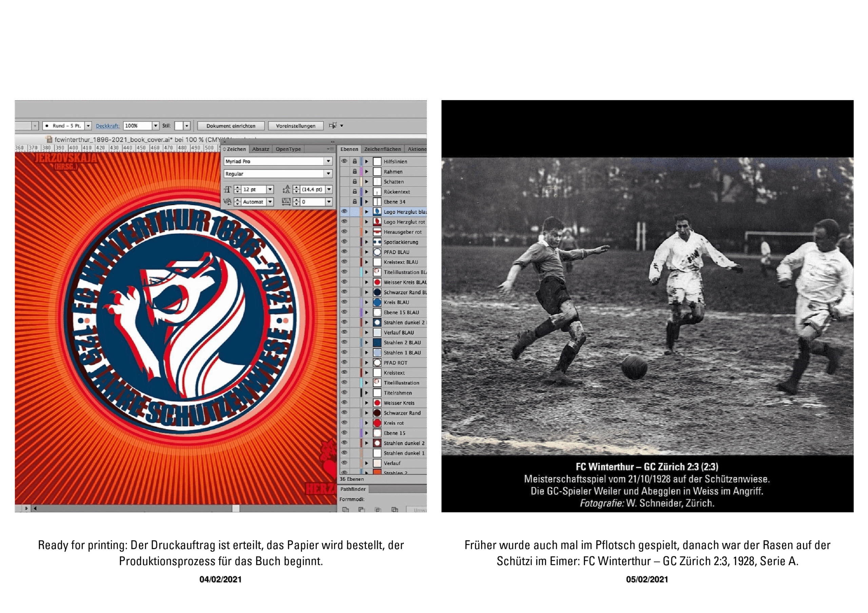This screenshot has width=868, height=613.
Task: Click the Dokument einrichten button
Action: 231,126
